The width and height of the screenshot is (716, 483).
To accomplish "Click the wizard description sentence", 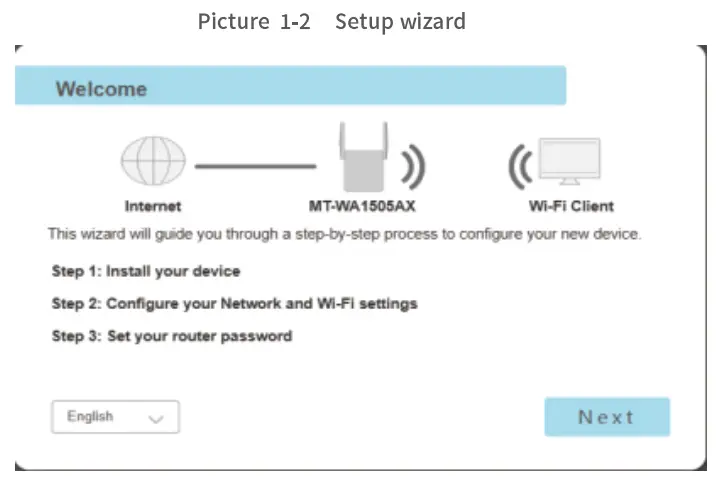I will (344, 234).
